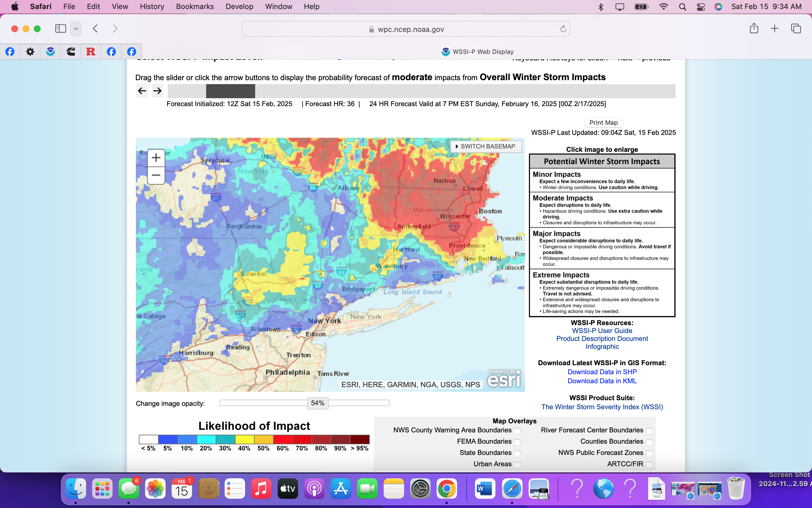The width and height of the screenshot is (812, 508).
Task: Go forward in Safari history
Action: 115,29
